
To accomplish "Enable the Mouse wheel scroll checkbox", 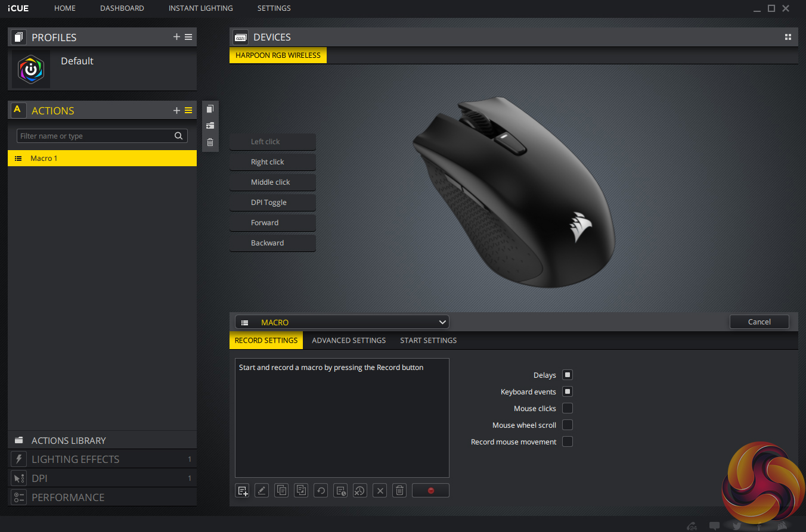I will pos(568,425).
